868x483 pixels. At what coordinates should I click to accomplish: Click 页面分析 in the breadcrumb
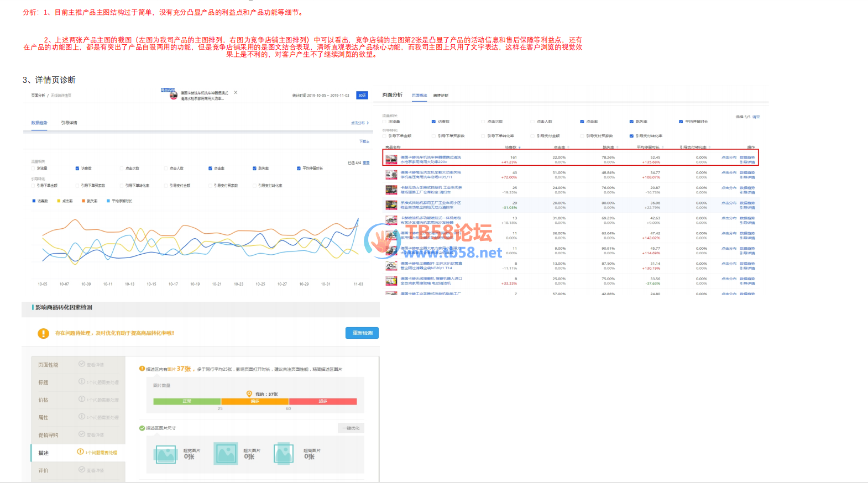(38, 96)
